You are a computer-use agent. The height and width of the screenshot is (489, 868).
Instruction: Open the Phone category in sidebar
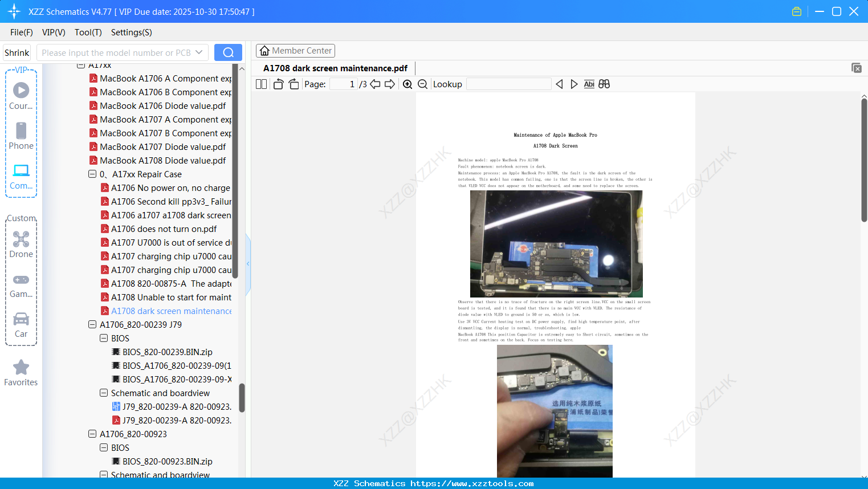(x=21, y=136)
